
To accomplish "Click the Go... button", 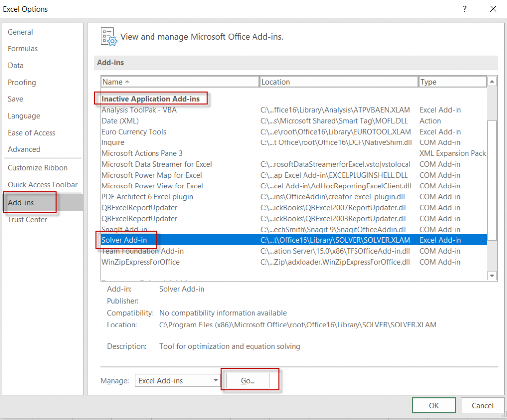I will coord(248,380).
